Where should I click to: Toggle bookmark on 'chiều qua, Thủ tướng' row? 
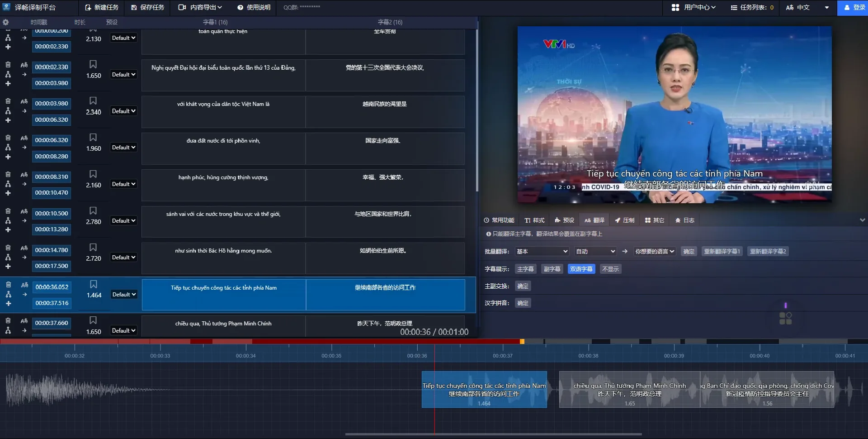pos(93,320)
